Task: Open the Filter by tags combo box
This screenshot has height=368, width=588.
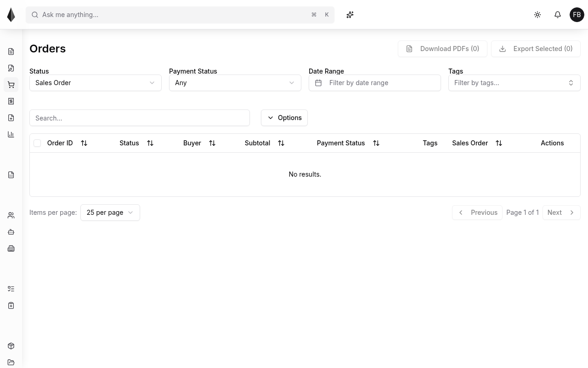Action: pos(514,83)
